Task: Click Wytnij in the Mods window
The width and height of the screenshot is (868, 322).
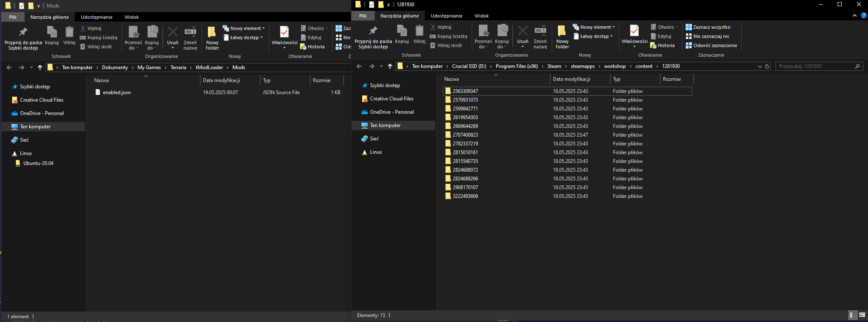Action: (91, 28)
